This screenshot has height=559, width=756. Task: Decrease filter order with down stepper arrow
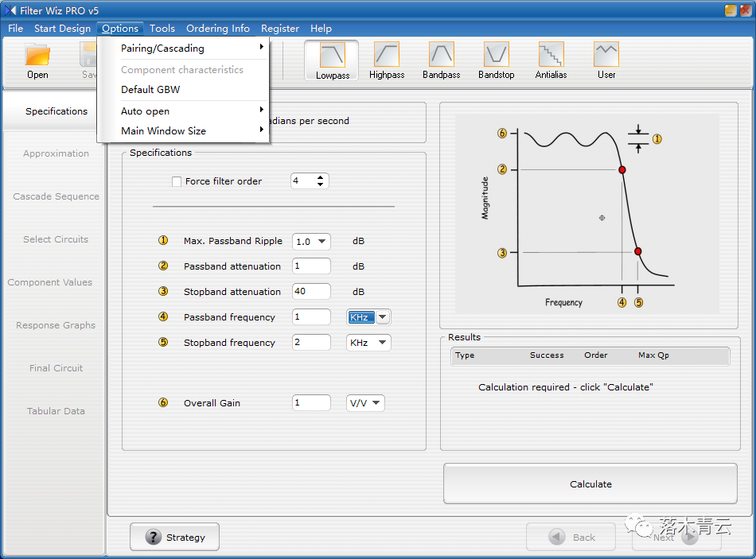[x=320, y=184]
